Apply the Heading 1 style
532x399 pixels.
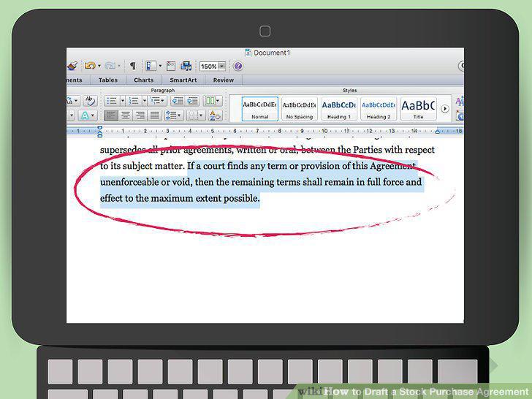[x=339, y=109]
